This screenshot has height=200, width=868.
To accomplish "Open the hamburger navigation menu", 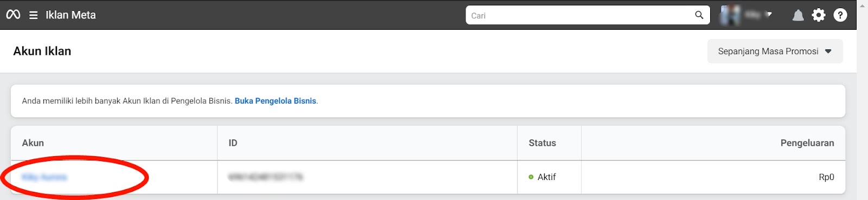I will pos(34,15).
